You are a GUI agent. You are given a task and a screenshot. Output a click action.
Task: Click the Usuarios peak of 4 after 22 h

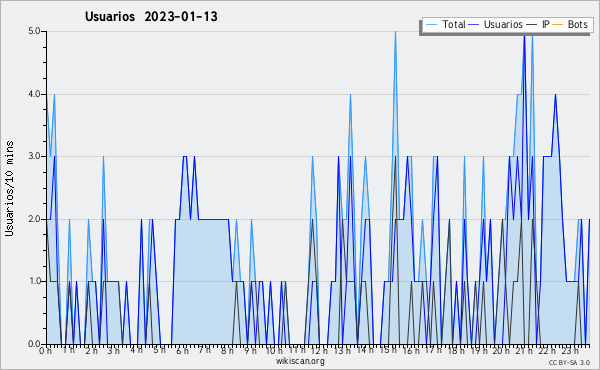555,95
